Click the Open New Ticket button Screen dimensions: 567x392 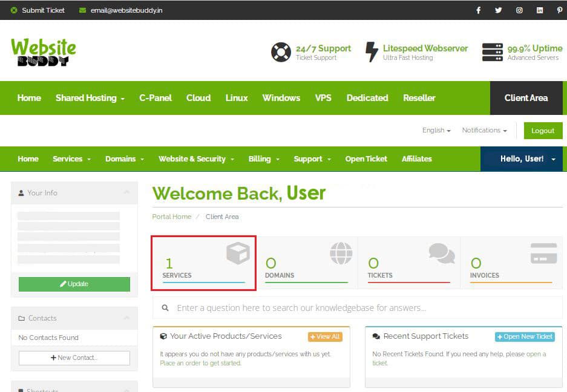[x=525, y=336]
